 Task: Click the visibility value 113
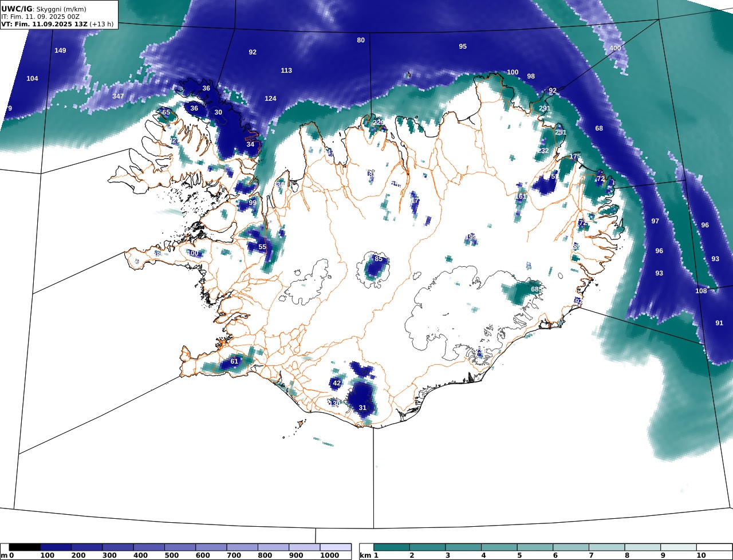point(286,70)
